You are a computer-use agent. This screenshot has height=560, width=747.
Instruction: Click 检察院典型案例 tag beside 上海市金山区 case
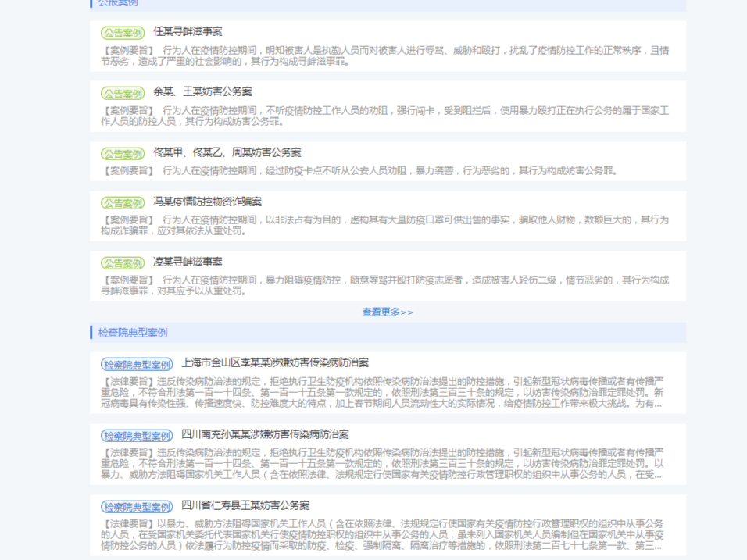[137, 365]
